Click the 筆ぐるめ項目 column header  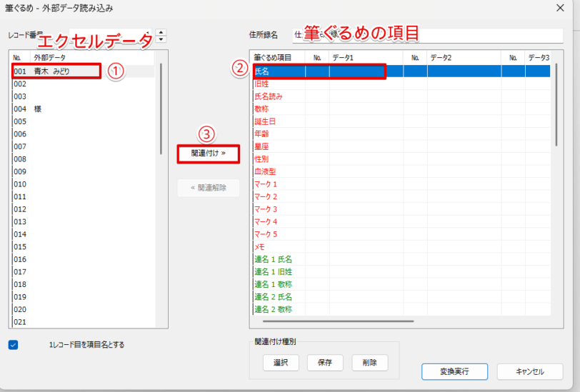279,58
